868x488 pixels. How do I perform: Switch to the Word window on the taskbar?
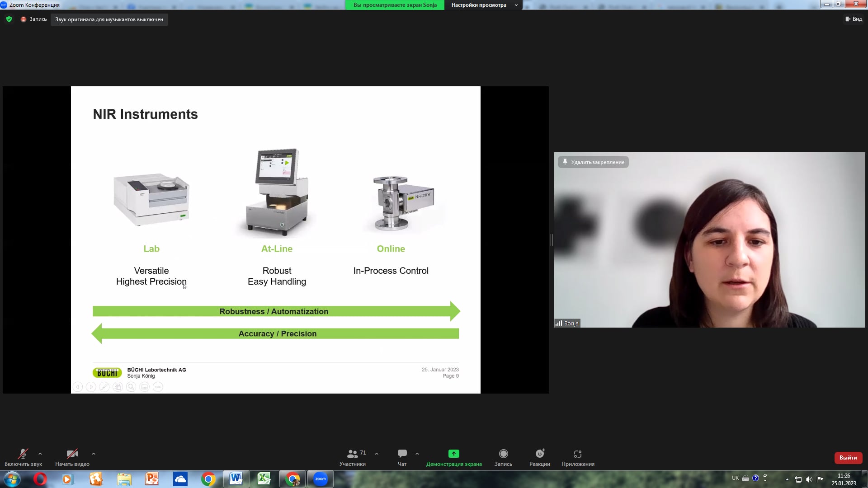coord(236,479)
